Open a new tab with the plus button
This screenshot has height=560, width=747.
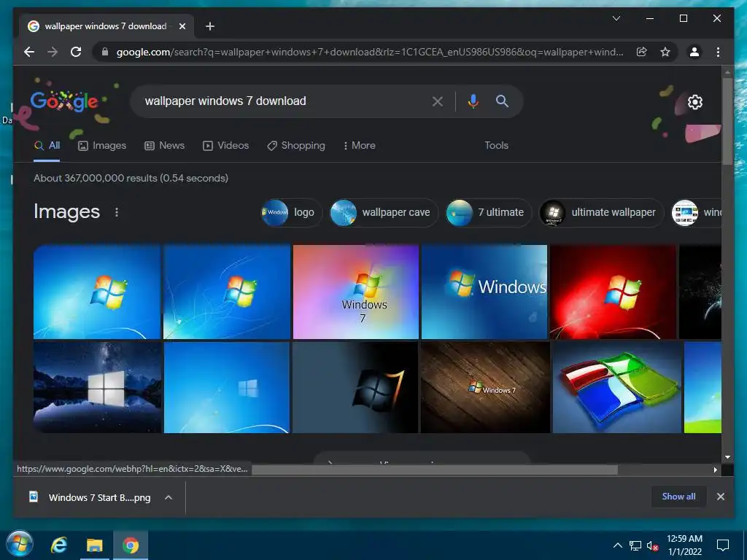coord(210,26)
